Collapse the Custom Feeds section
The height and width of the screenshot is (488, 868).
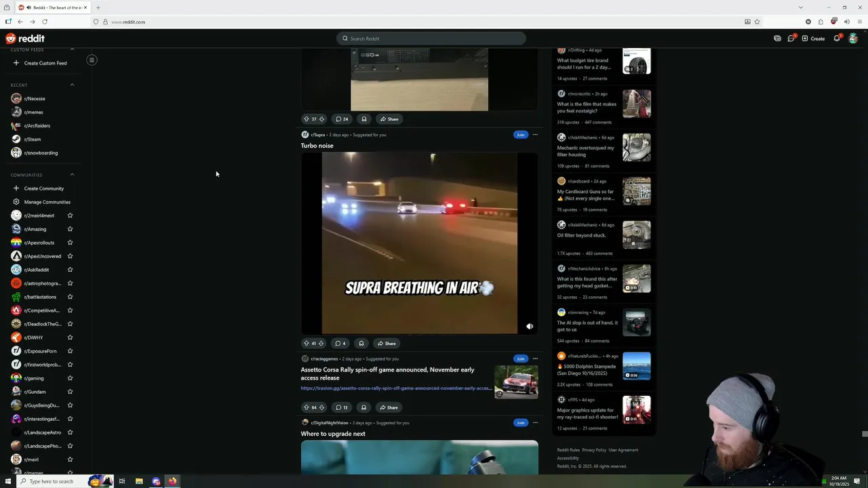72,49
